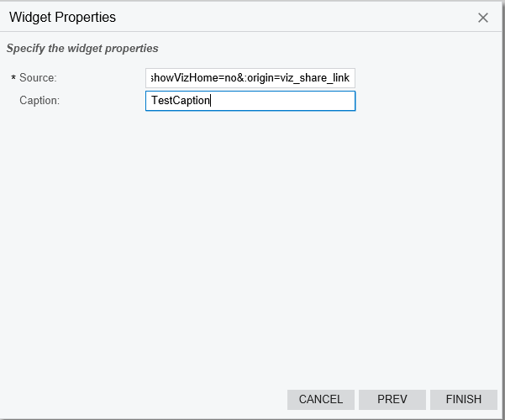505x420 pixels.
Task: Click footer space left of CANCEL
Action: [x=143, y=400]
